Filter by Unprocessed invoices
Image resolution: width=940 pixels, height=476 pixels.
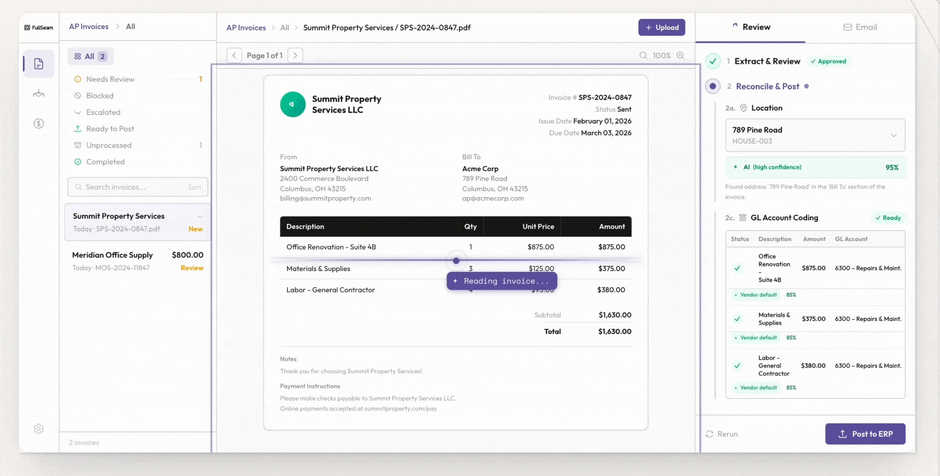[137, 145]
